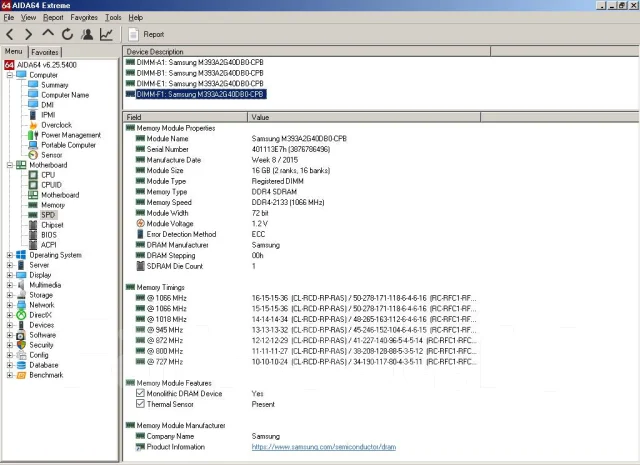Image resolution: width=640 pixels, height=465 pixels.
Task: Toggle the Monolithic DRAM Device checkbox
Action: pos(140,393)
